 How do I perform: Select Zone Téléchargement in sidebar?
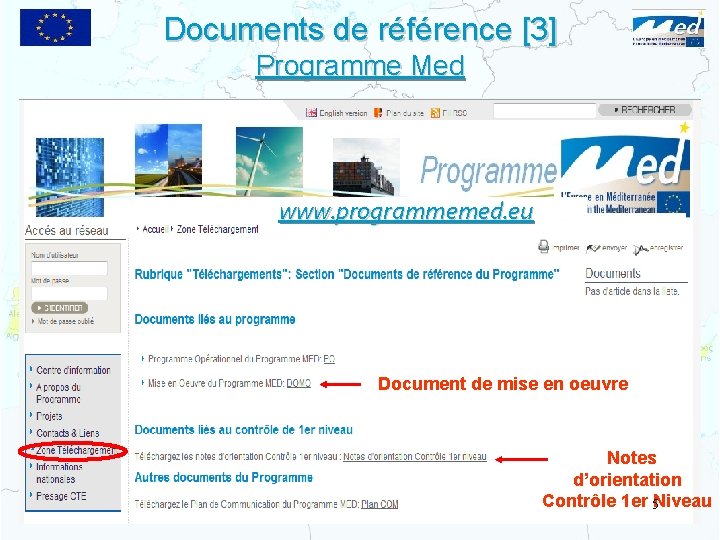pyautogui.click(x=74, y=450)
